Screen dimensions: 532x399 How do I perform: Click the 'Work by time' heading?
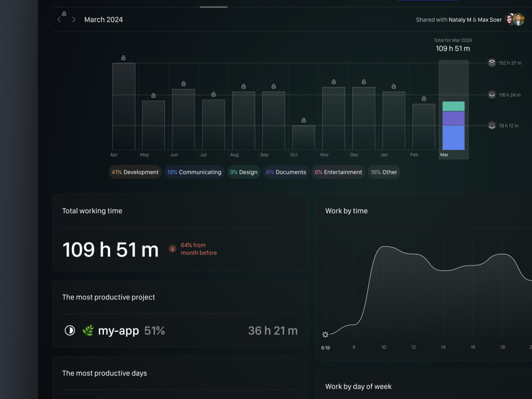[x=346, y=211]
